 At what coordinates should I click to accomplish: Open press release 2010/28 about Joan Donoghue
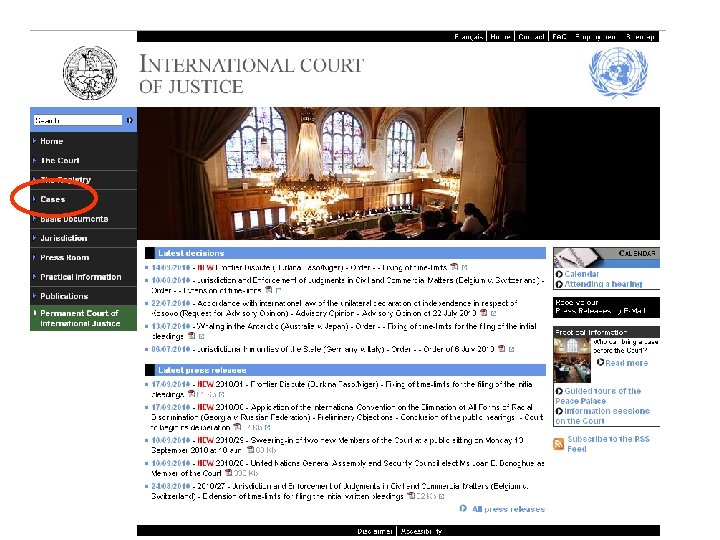point(348,468)
